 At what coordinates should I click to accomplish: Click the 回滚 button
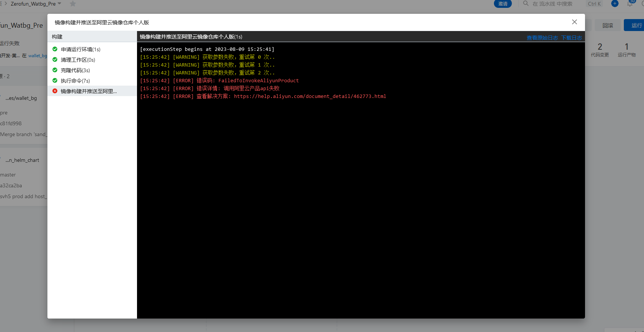pos(608,25)
